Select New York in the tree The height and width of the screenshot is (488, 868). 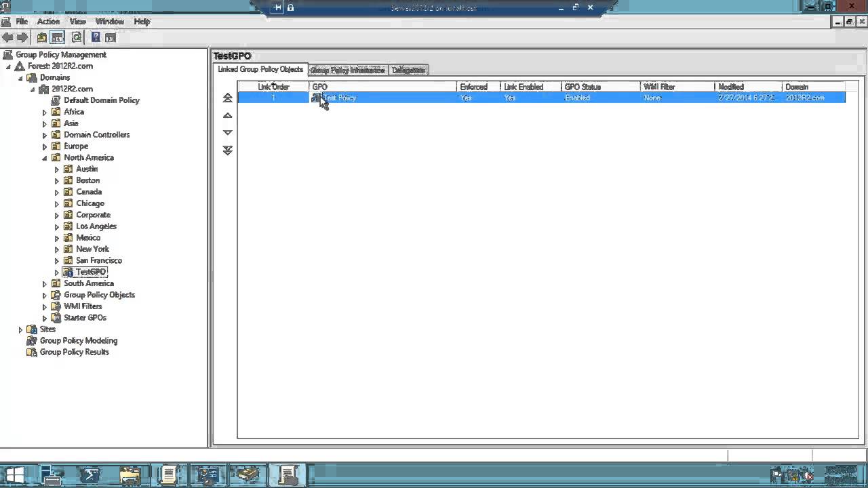click(x=92, y=249)
